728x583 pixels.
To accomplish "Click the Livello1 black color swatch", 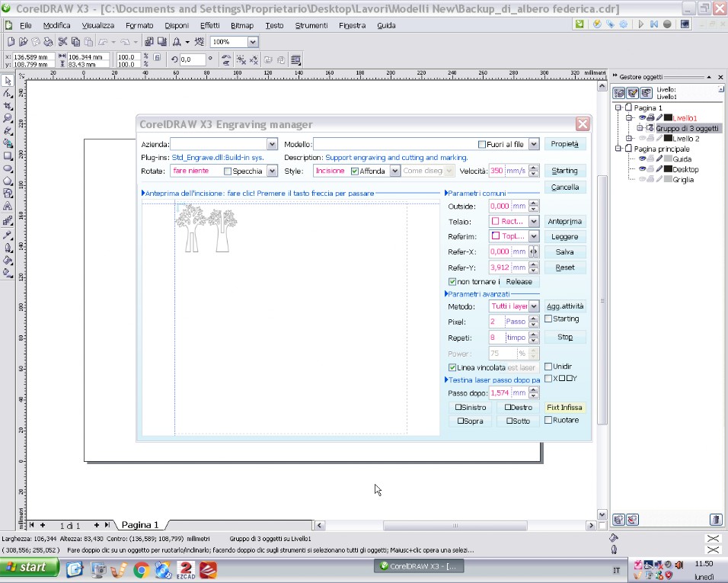I will [x=668, y=117].
